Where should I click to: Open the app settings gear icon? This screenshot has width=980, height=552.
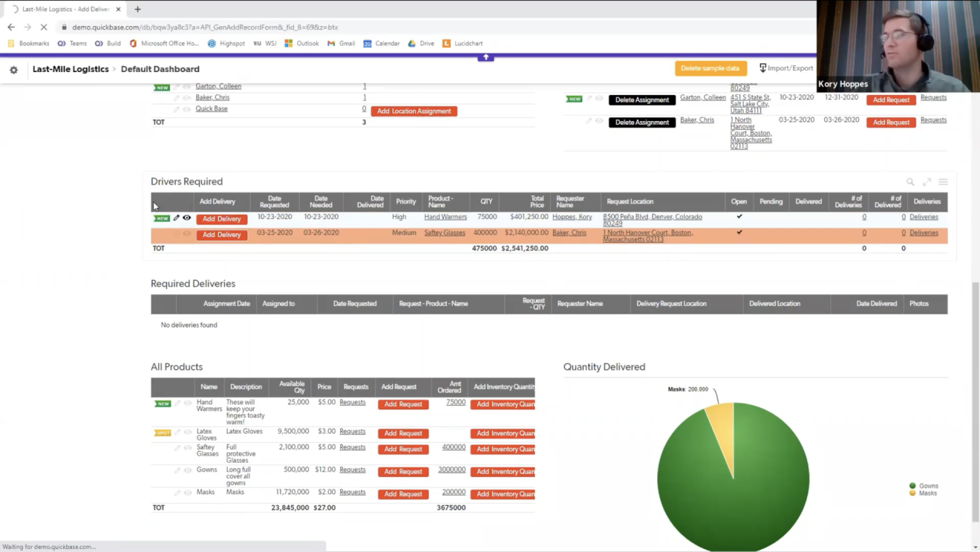(13, 69)
